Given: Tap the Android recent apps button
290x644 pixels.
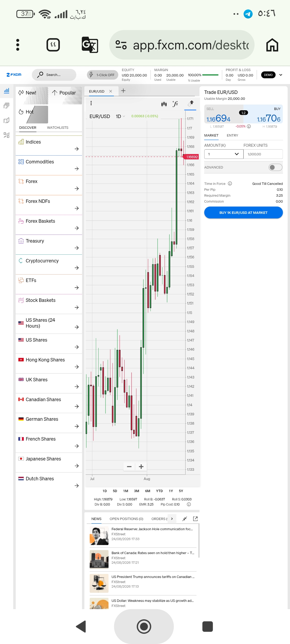Looking at the screenshot, I should pos(208,627).
